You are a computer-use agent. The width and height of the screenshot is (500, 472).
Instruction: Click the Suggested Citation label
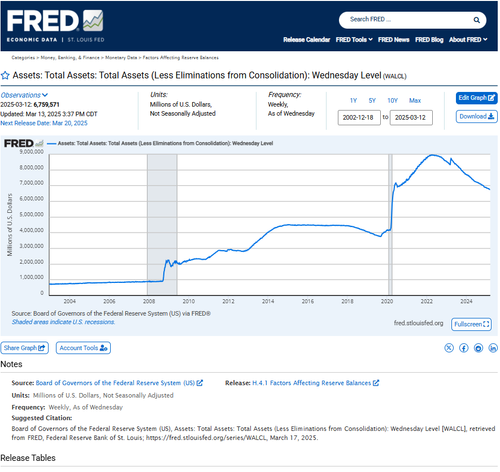click(x=42, y=418)
